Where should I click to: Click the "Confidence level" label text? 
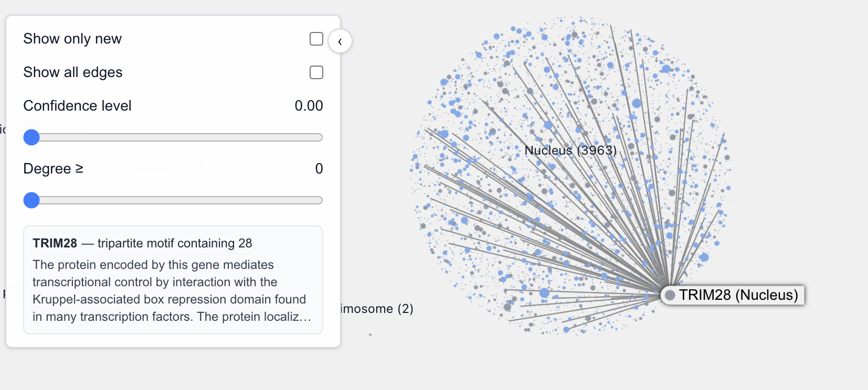[x=77, y=106]
